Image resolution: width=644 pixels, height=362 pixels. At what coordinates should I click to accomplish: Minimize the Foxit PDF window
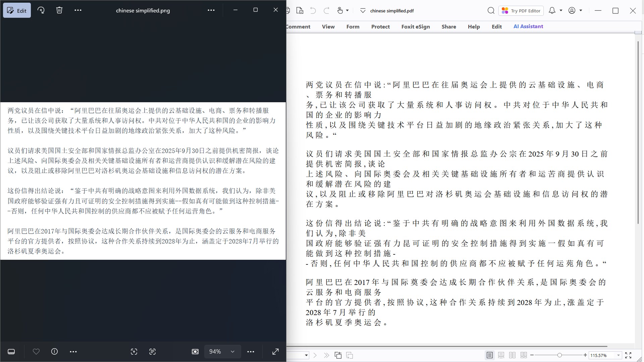click(598, 11)
